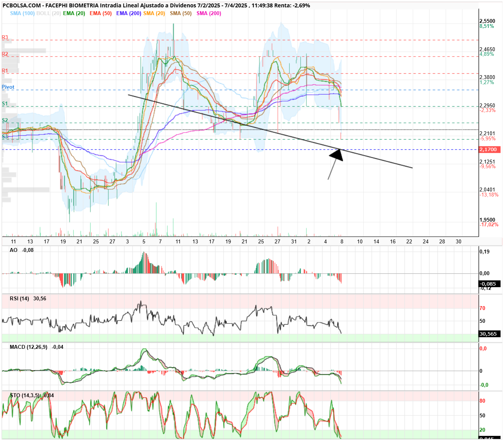Select the blue Pivot level label
The image size is (504, 441).
coord(8,87)
